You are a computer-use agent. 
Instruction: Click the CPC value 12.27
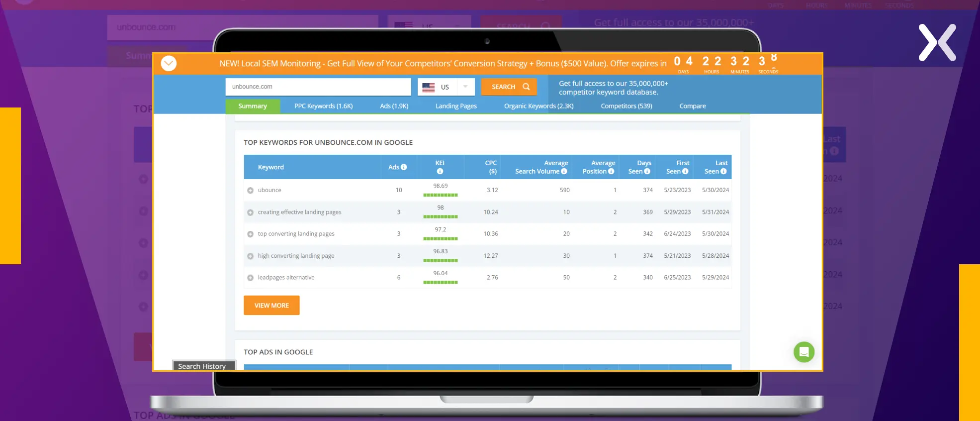point(491,256)
